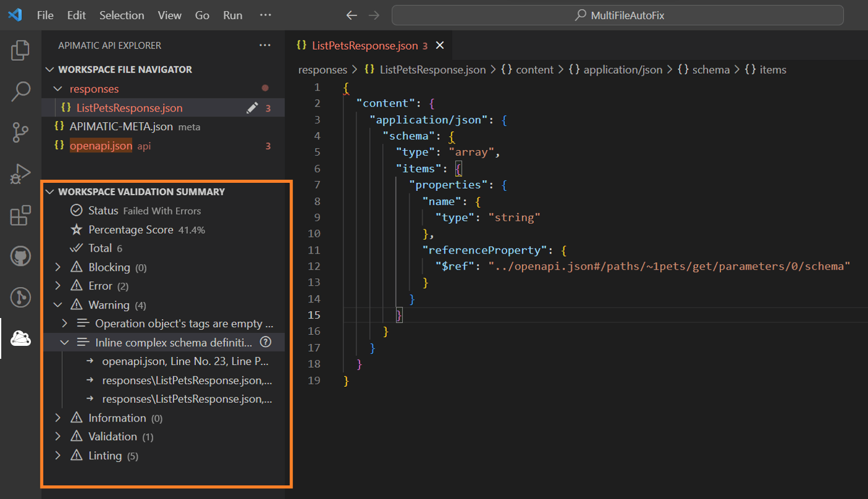This screenshot has width=868, height=499.
Task: Open the more menu items ellipsis
Action: 265,15
